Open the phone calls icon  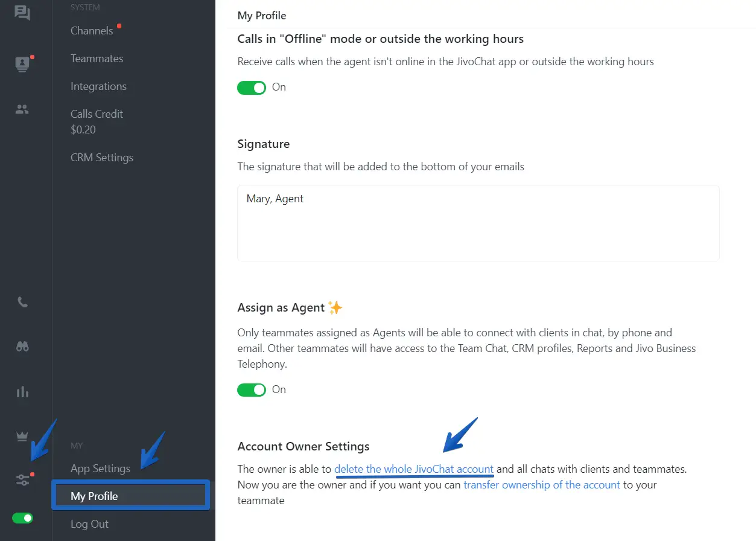[22, 303]
